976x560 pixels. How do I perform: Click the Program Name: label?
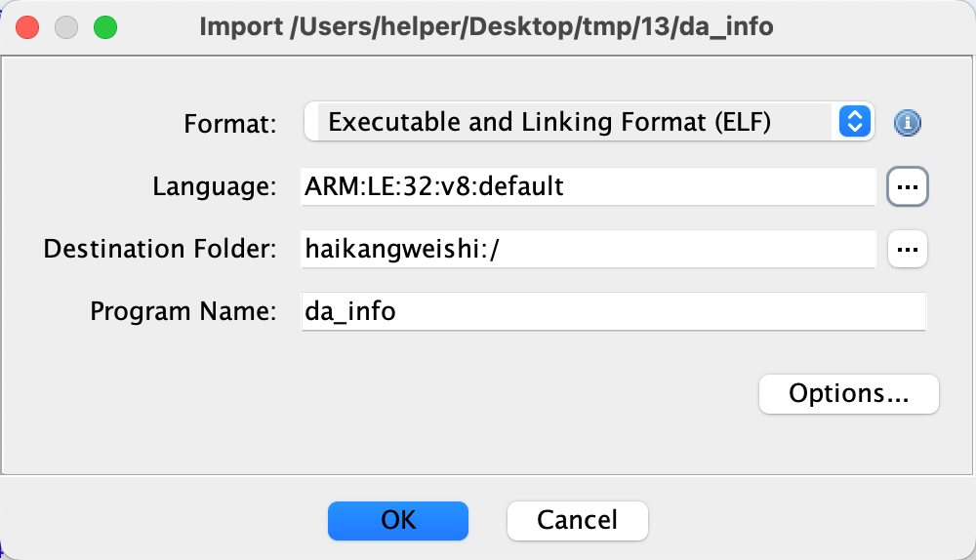point(183,311)
